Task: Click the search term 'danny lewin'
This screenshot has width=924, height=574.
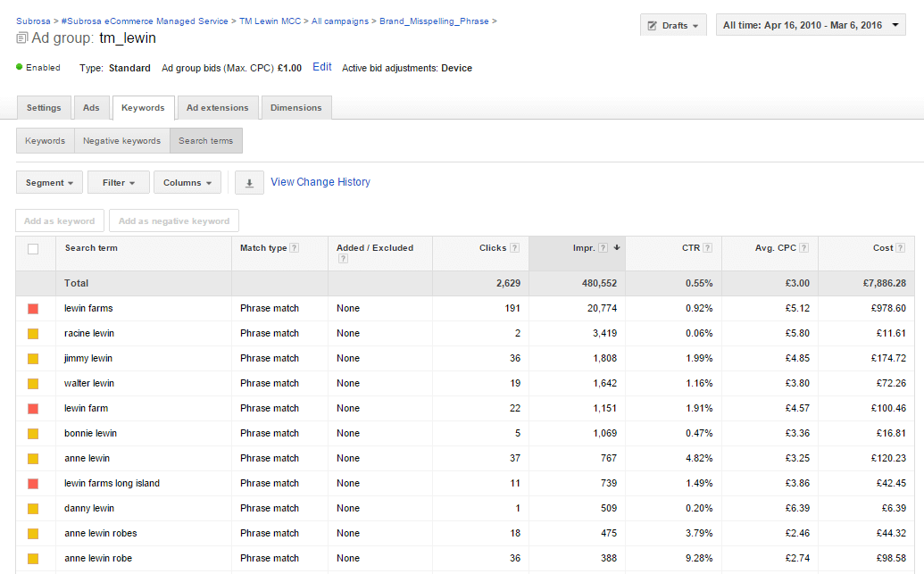Action: 89,509
